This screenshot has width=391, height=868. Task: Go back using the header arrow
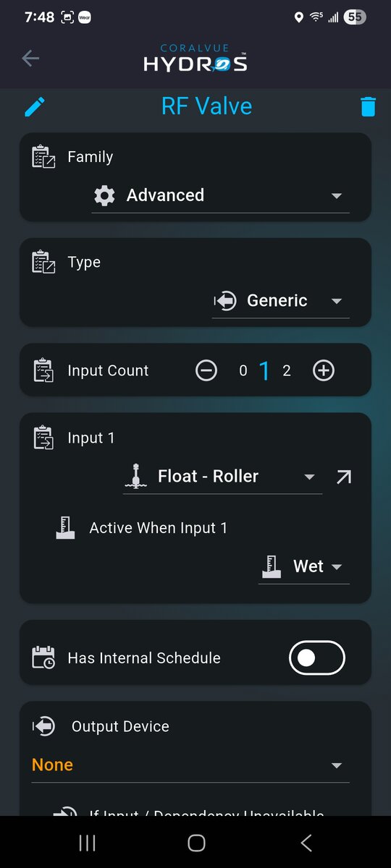point(30,59)
